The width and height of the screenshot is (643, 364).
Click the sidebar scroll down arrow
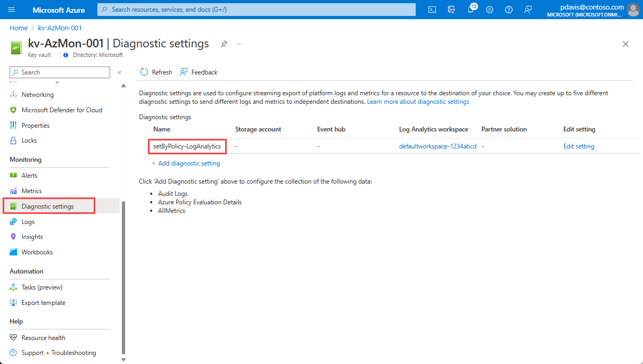[123, 360]
